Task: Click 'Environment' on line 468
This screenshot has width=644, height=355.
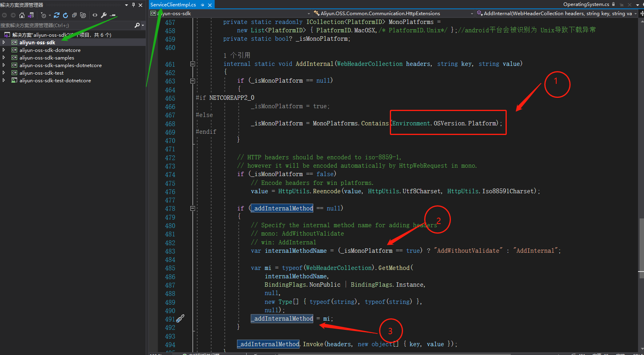Action: coord(411,123)
